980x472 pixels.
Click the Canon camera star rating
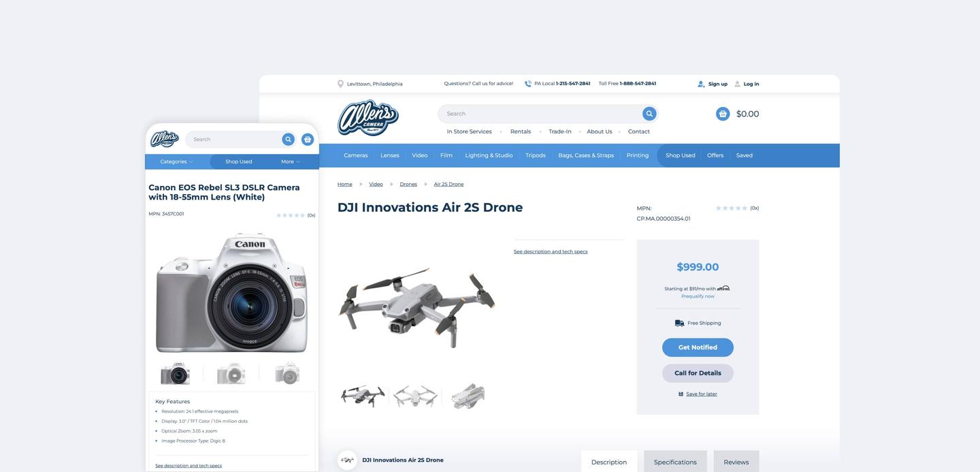tap(291, 215)
